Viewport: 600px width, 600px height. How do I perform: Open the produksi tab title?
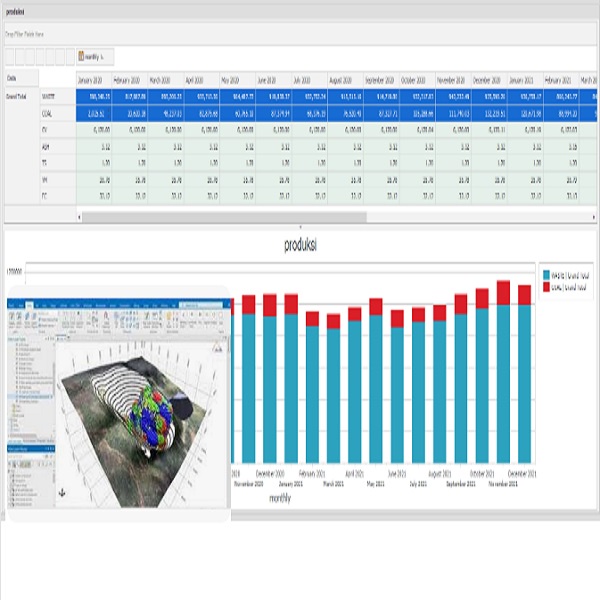pyautogui.click(x=15, y=12)
